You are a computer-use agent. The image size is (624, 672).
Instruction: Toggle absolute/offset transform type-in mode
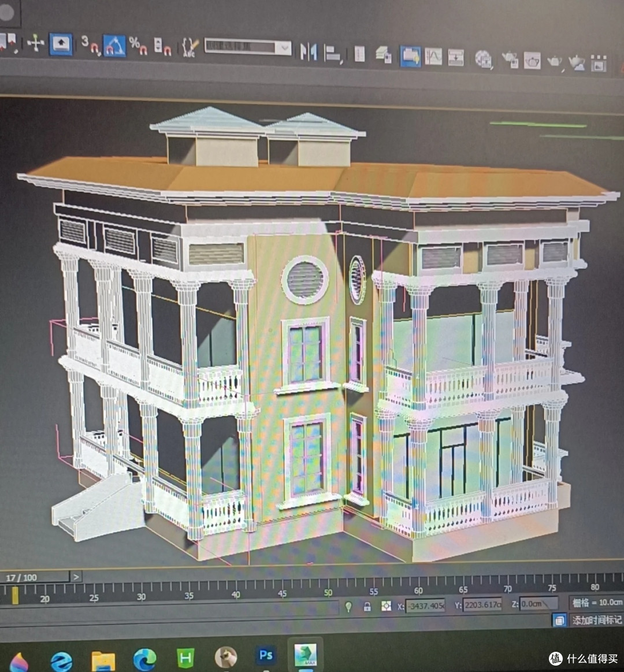pyautogui.click(x=386, y=606)
